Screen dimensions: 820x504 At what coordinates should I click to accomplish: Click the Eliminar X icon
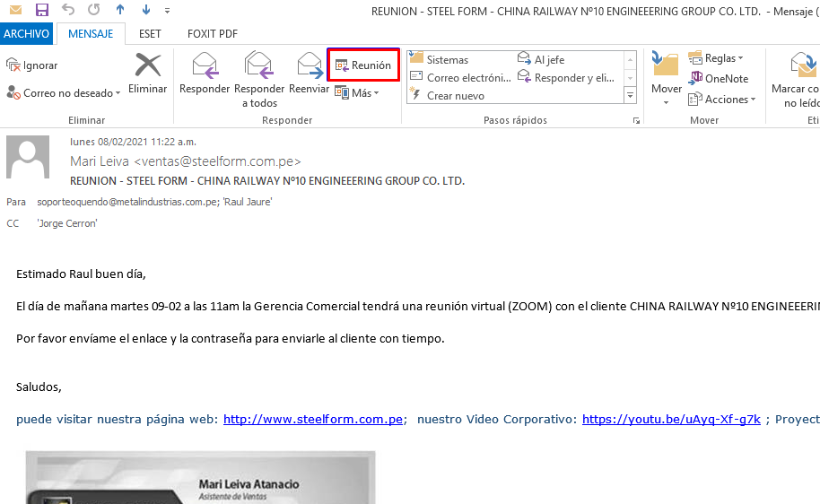point(147,65)
